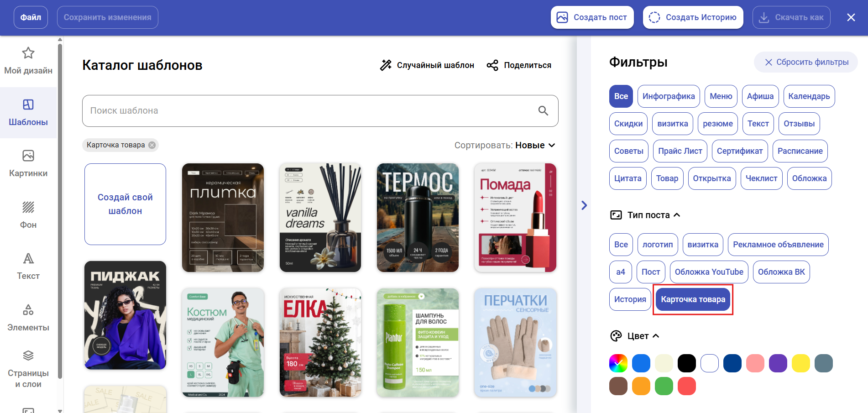Switch to the Шаблоны sidebar tab
Image resolution: width=868 pixels, height=413 pixels.
coord(28,112)
